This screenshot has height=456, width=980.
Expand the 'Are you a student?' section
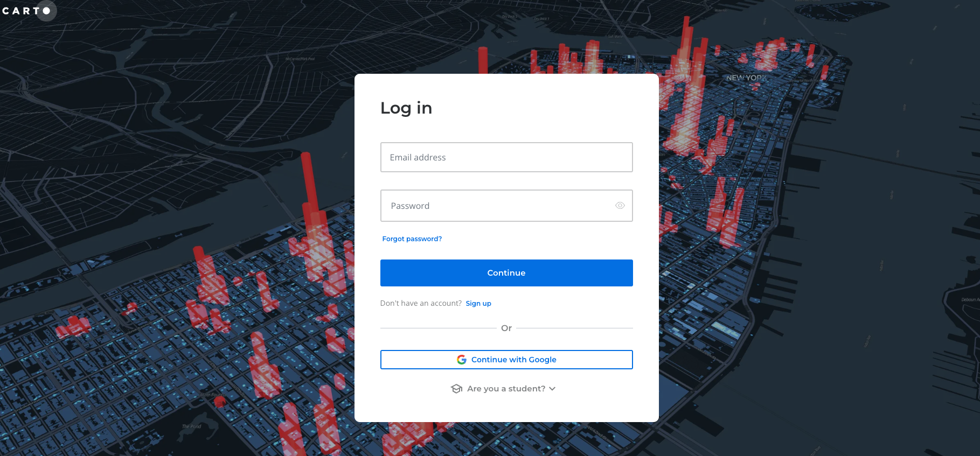506,389
